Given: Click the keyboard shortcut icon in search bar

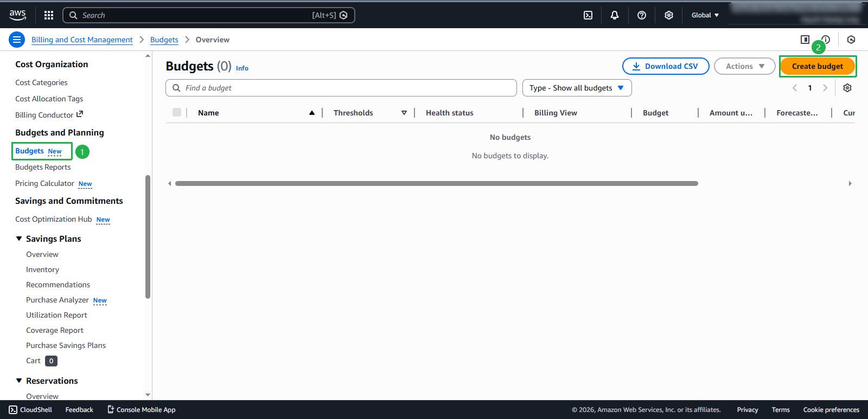Looking at the screenshot, I should pos(343,15).
